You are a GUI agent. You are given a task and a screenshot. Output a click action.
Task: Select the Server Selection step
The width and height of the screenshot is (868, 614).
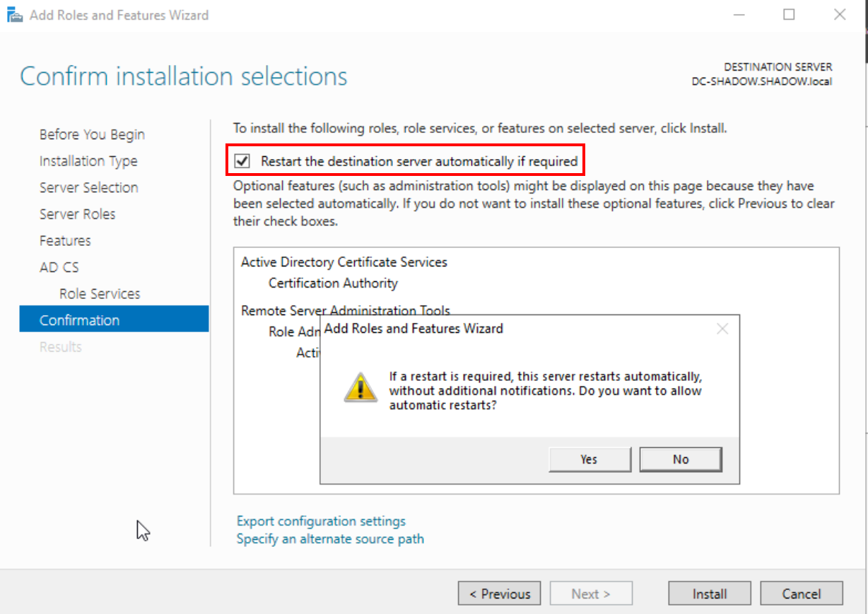88,187
